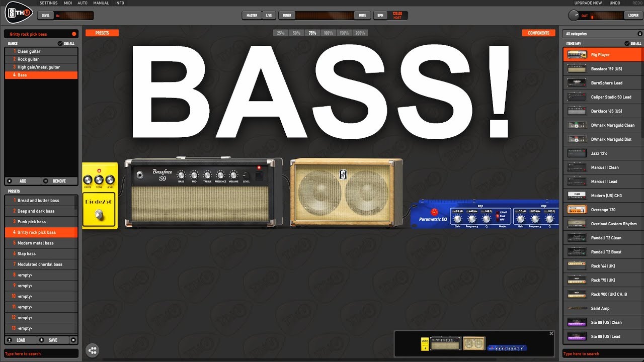Click SAVE preset button
This screenshot has height=362, width=644.
click(53, 340)
